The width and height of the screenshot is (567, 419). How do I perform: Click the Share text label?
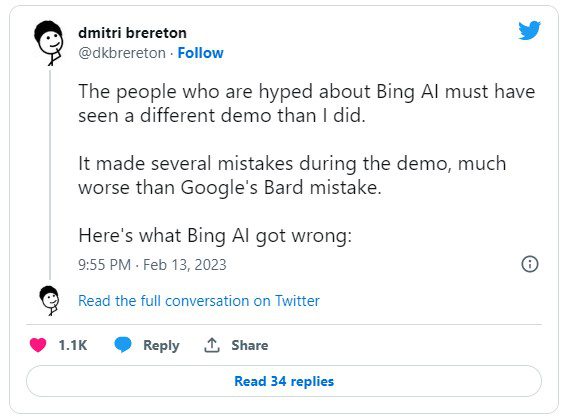point(250,345)
